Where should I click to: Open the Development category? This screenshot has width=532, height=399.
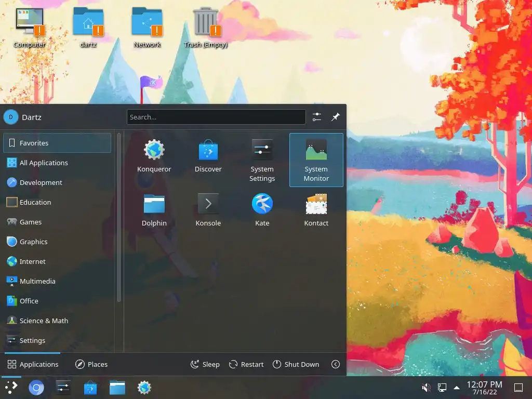pyautogui.click(x=57, y=182)
